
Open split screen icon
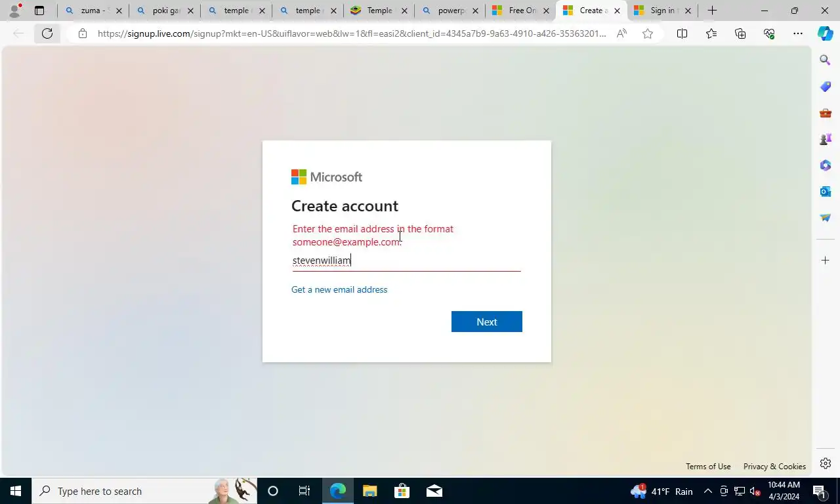682,33
